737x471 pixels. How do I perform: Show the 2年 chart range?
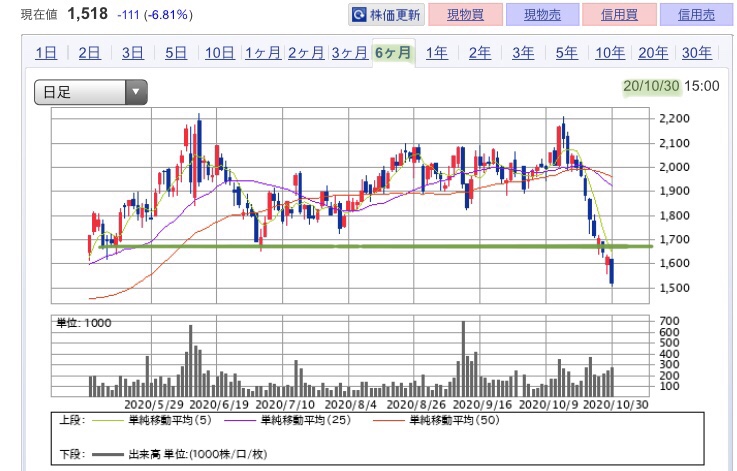tap(480, 53)
